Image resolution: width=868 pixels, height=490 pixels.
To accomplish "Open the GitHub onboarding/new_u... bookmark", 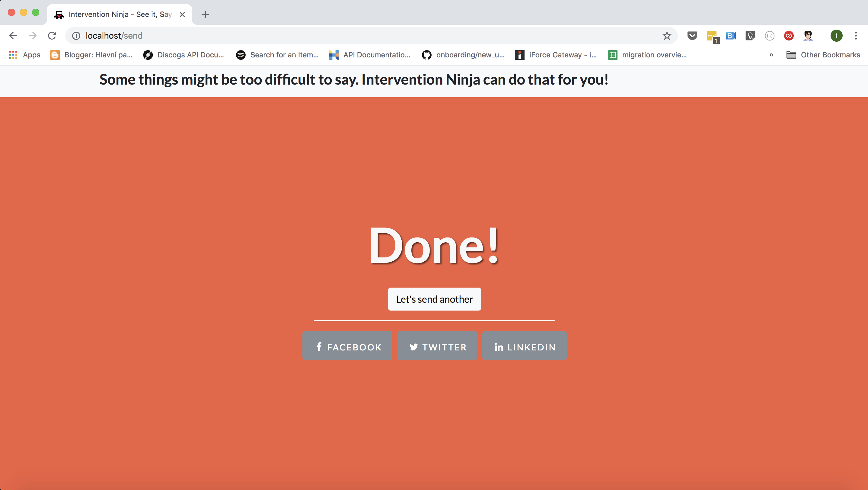I will point(463,55).
